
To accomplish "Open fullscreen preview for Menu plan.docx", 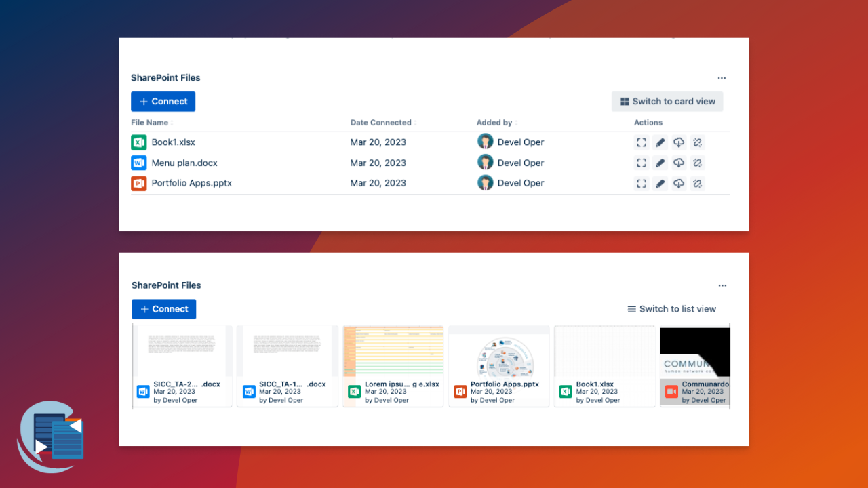I will [x=642, y=163].
